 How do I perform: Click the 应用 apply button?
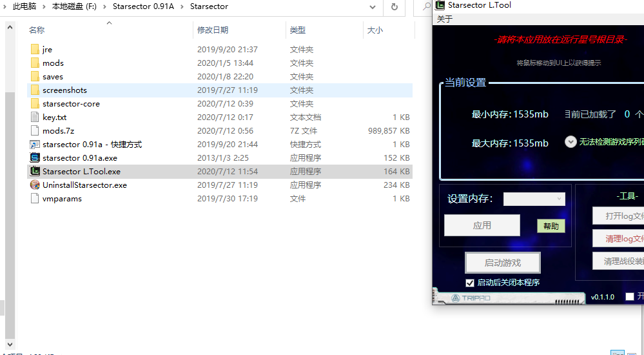482,225
